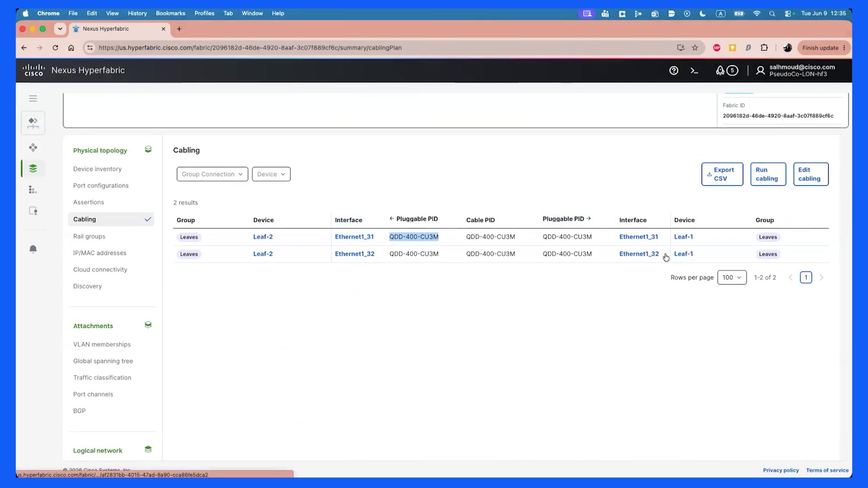Click the Run cabling button

click(x=768, y=174)
